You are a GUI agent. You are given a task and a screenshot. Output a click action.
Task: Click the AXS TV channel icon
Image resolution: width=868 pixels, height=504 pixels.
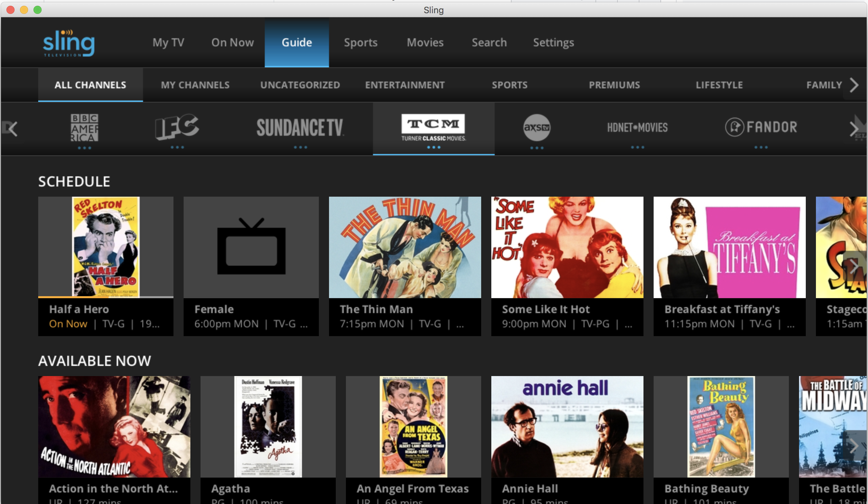click(x=537, y=128)
